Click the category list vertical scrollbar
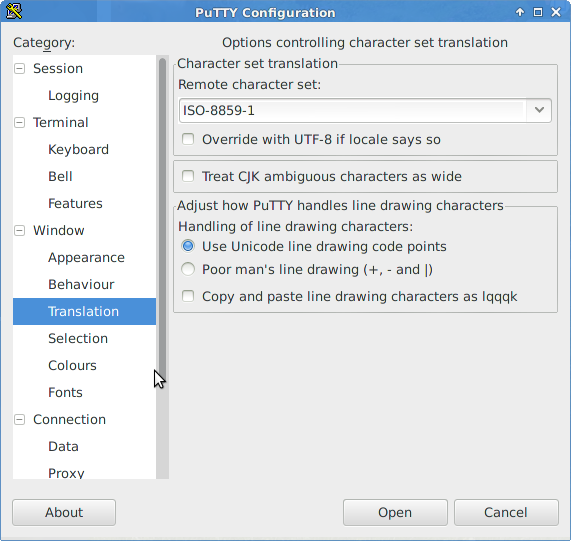 click(162, 268)
